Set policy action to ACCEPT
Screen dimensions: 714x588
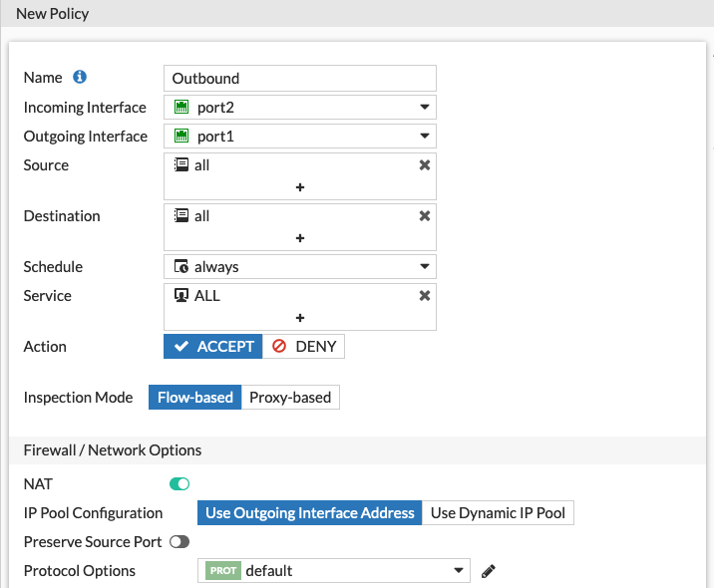[x=213, y=347]
